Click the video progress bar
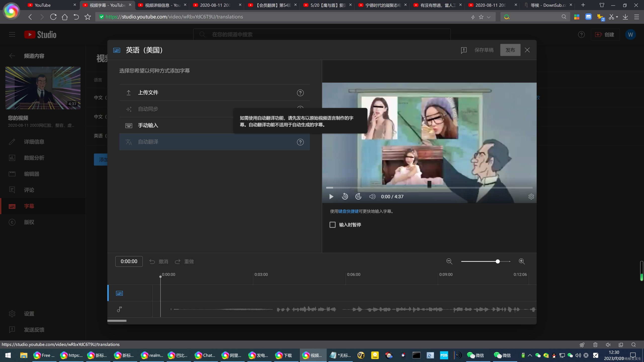Screen dimensions: 644x362 click(429, 188)
